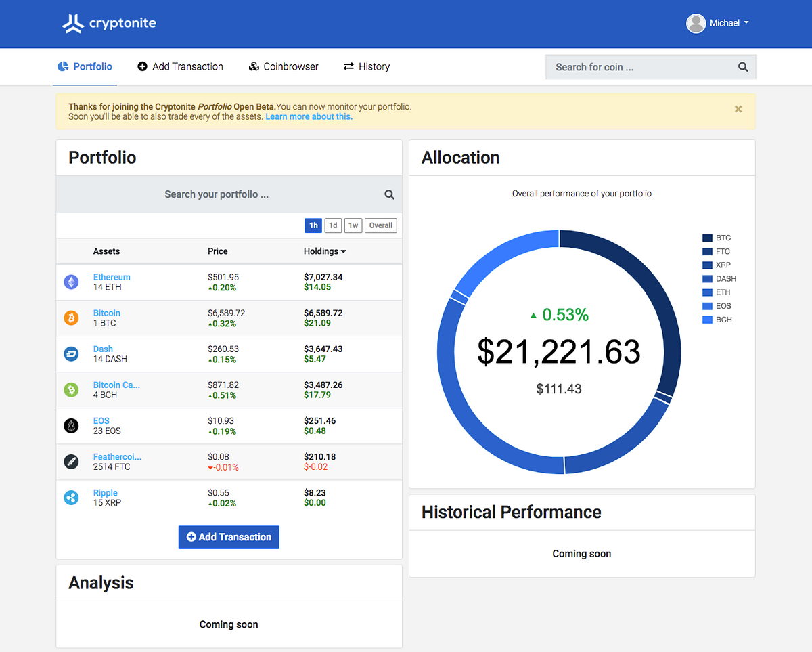Image resolution: width=812 pixels, height=652 pixels.
Task: Open the Coinbrowser tab
Action: pos(284,66)
